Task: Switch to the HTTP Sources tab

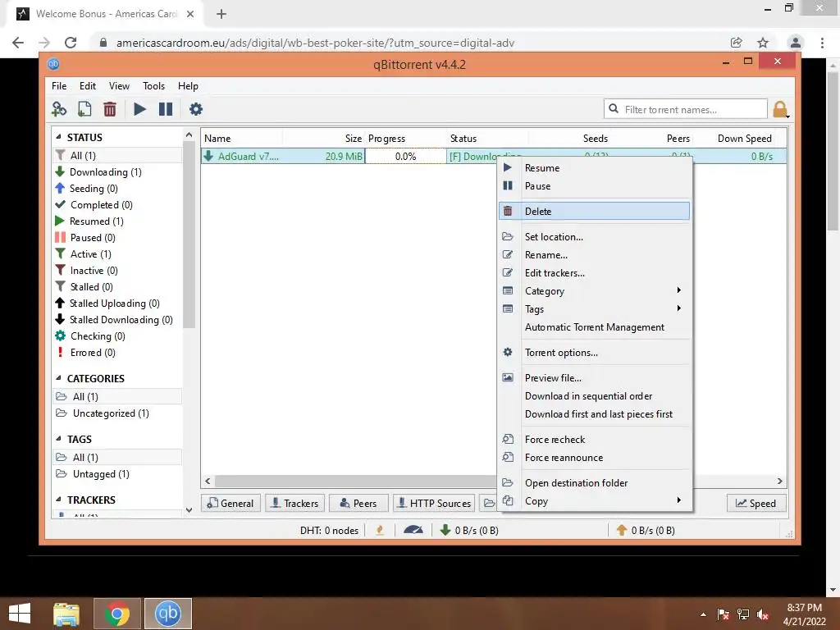Action: pyautogui.click(x=434, y=503)
